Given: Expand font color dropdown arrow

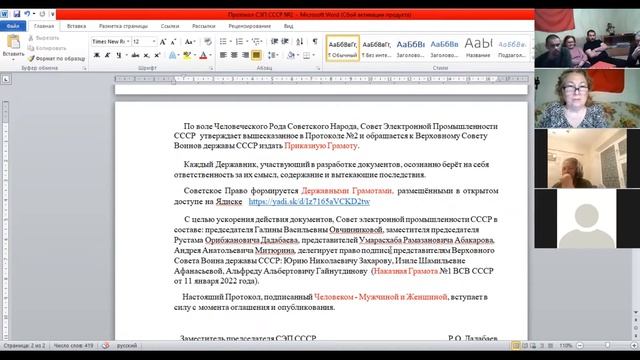Looking at the screenshot, I should pyautogui.click(x=211, y=55).
